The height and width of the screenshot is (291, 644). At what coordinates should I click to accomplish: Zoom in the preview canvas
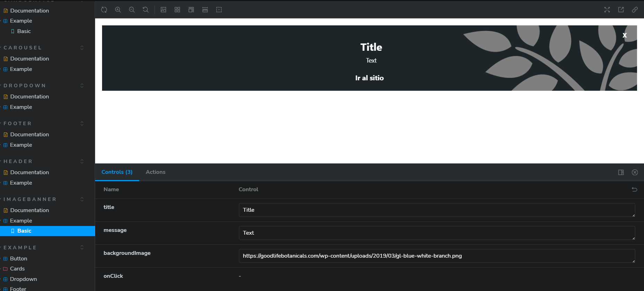point(118,10)
